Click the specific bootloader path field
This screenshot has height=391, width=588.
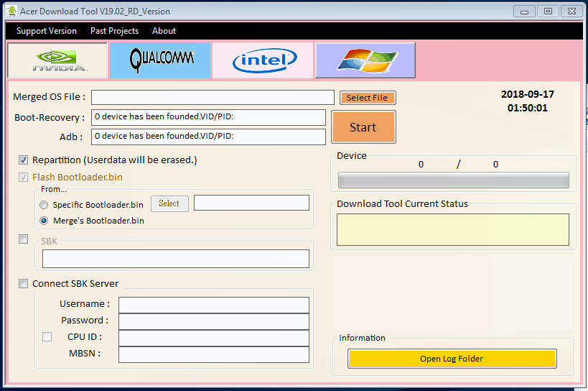click(251, 203)
